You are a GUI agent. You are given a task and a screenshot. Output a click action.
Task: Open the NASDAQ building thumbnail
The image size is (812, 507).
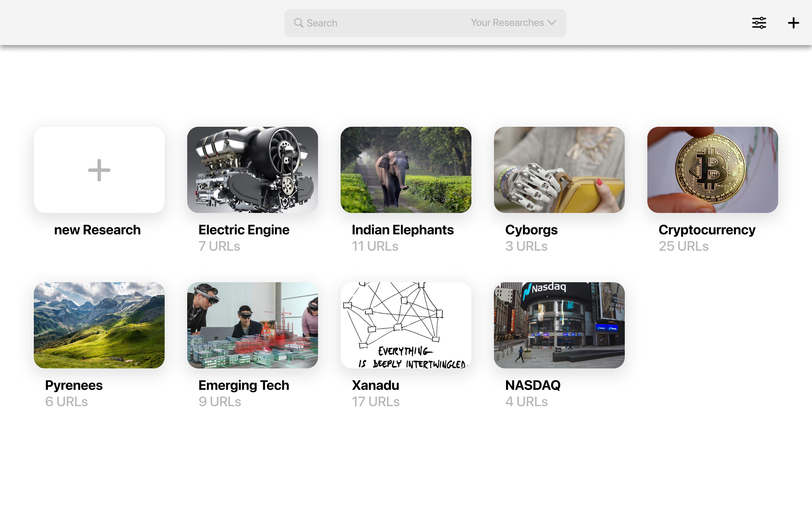coord(559,325)
